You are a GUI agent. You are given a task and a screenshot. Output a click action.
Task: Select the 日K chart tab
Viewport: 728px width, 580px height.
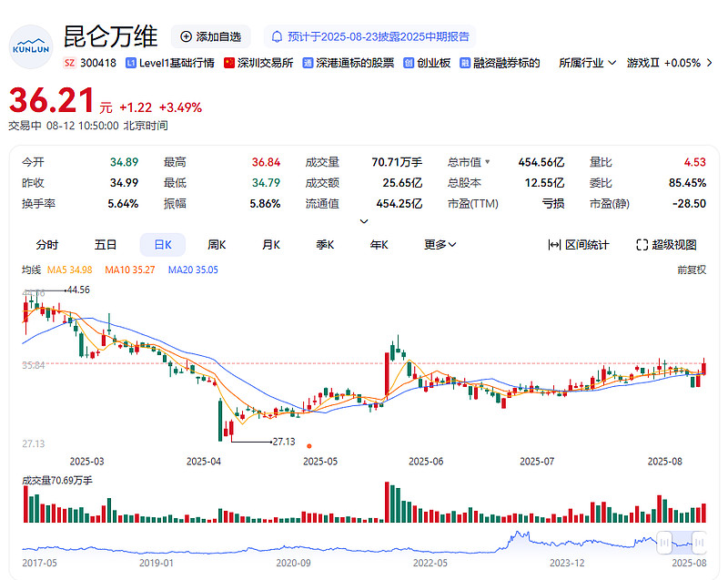(x=163, y=245)
